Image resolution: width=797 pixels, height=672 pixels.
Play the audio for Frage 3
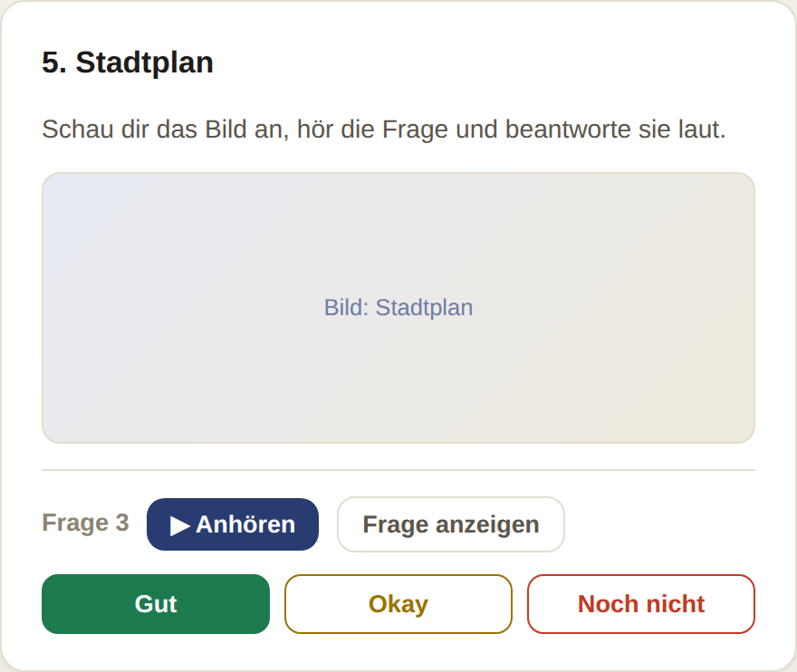(x=233, y=524)
